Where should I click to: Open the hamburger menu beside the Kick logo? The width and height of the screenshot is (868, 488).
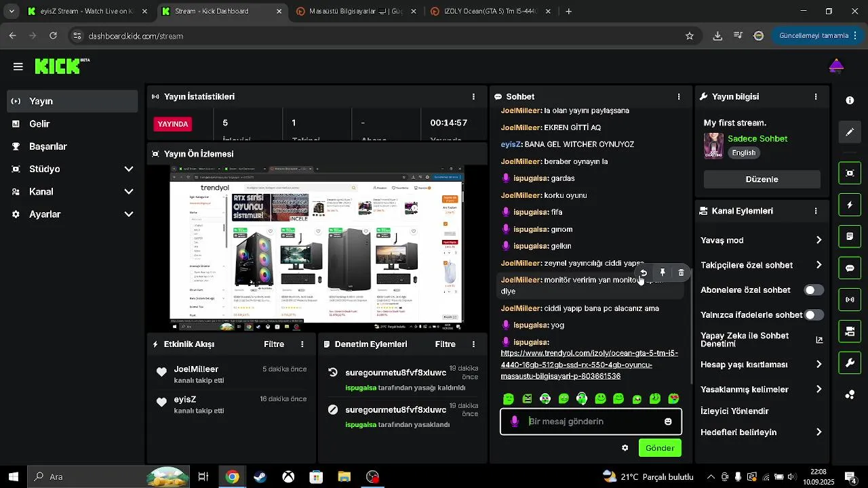click(x=18, y=66)
